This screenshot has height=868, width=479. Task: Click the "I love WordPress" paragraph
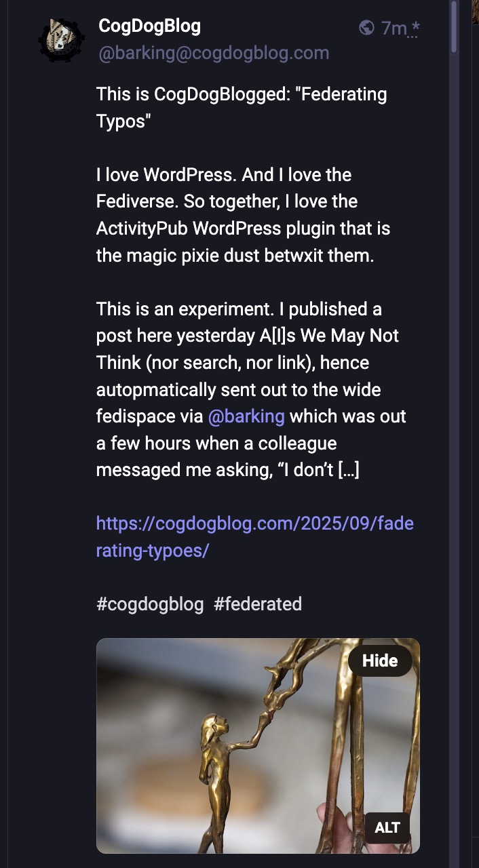(243, 215)
